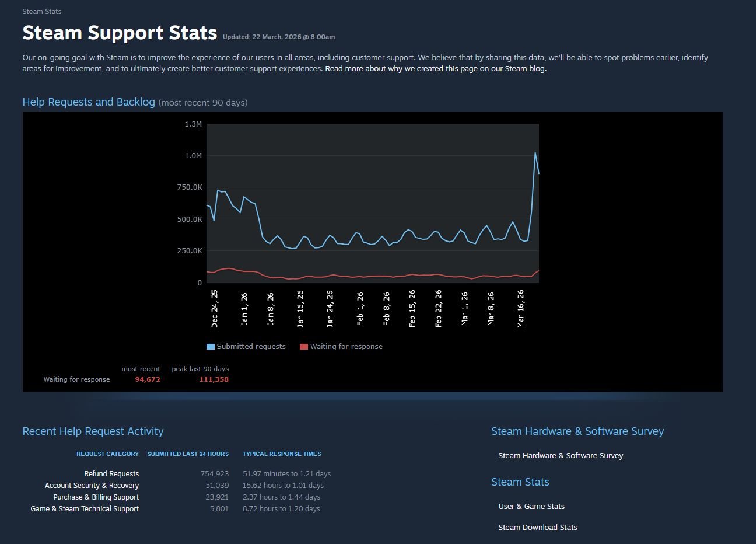Viewport: 756px width, 544px height.
Task: Click the blue Submitted requests legend swatch
Action: point(211,347)
